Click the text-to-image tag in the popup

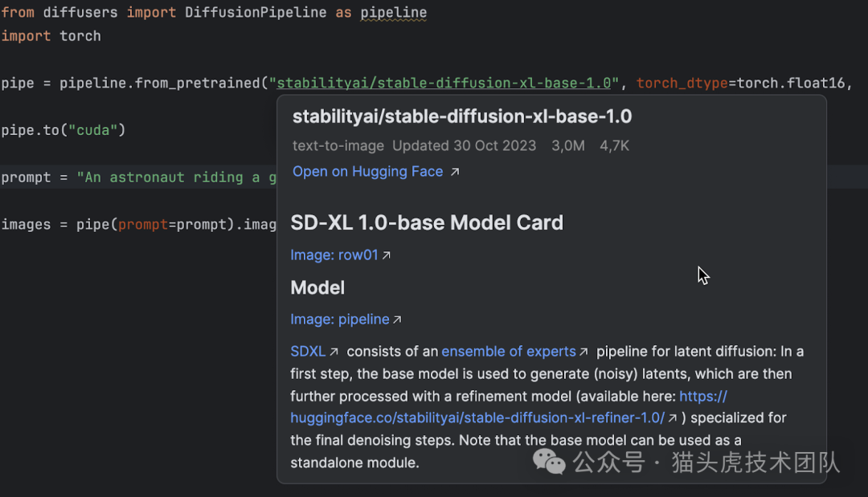click(x=338, y=145)
